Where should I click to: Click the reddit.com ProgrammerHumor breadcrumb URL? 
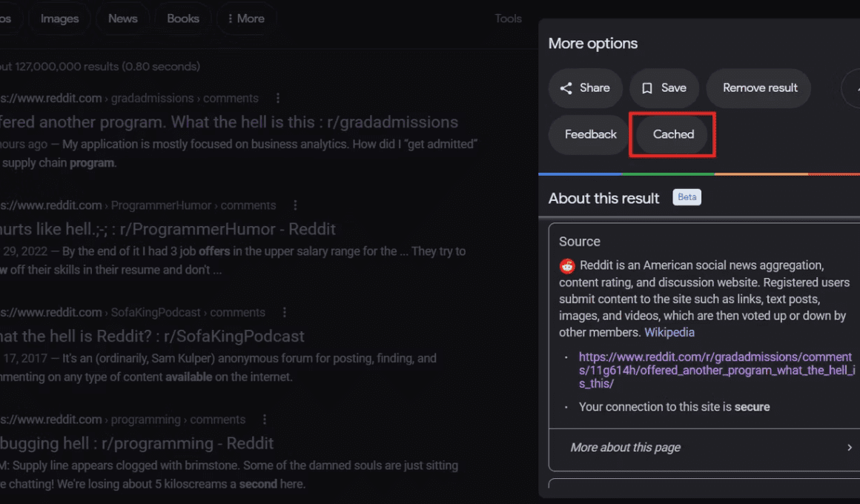click(138, 205)
